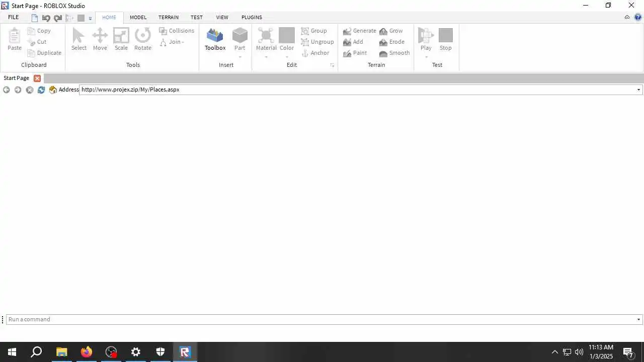The image size is (644, 362).
Task: Click the Material icon in Edit group
Action: tap(266, 35)
